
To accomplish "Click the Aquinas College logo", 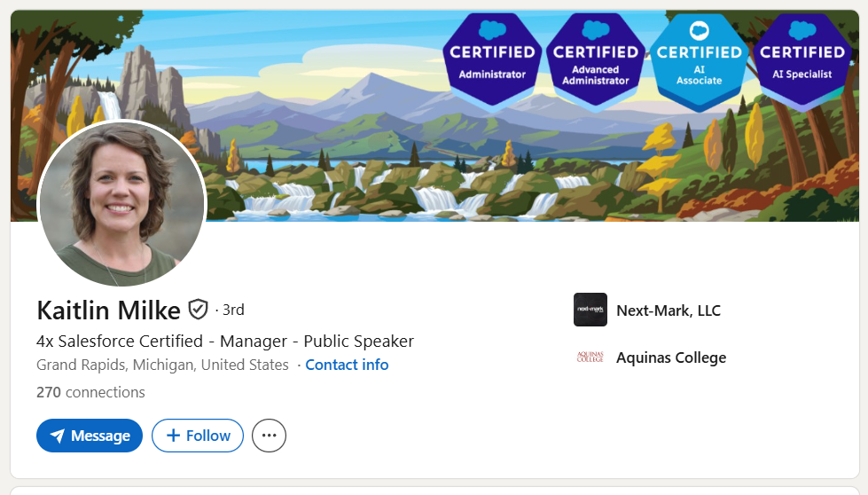I will pos(590,357).
